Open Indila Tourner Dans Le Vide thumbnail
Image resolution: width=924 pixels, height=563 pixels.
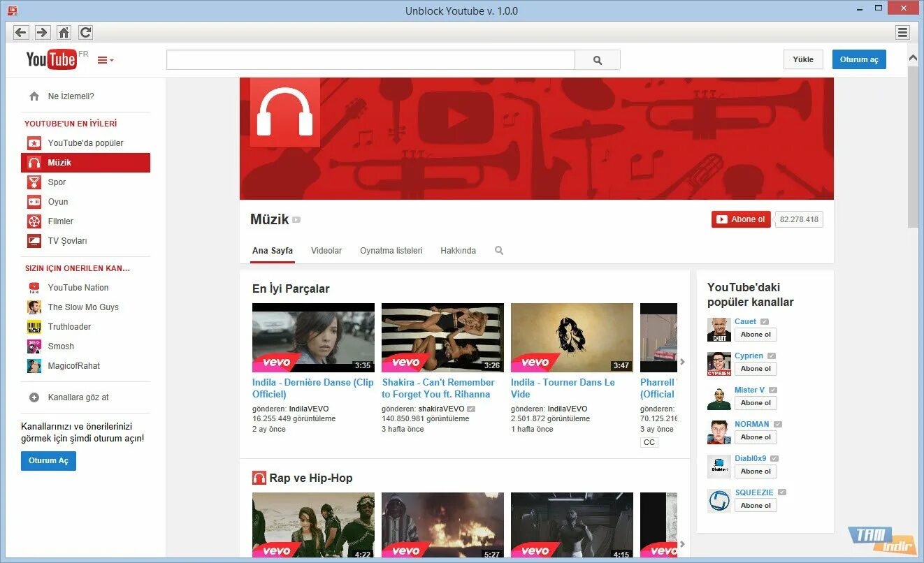coord(572,337)
